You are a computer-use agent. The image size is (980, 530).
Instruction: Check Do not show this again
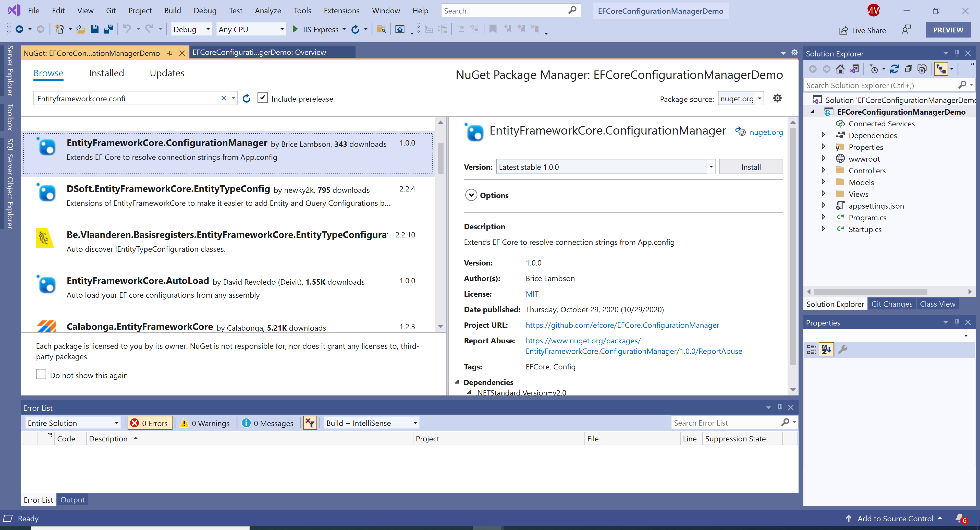41,374
